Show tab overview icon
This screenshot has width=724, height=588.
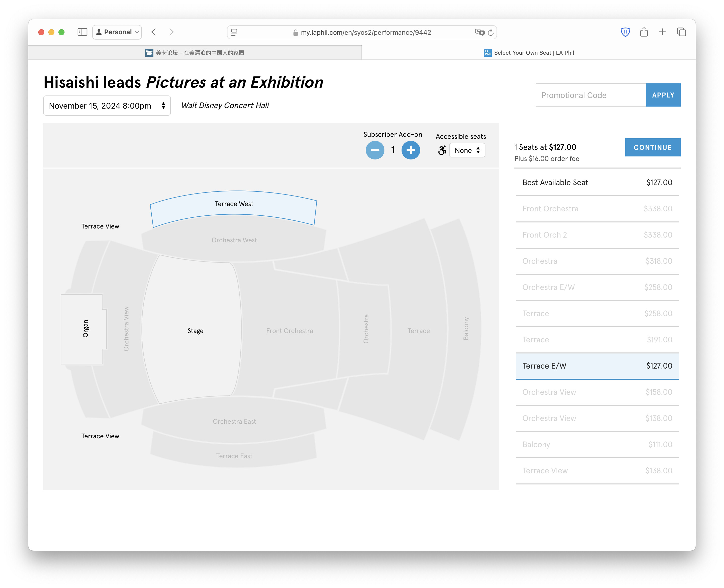681,32
